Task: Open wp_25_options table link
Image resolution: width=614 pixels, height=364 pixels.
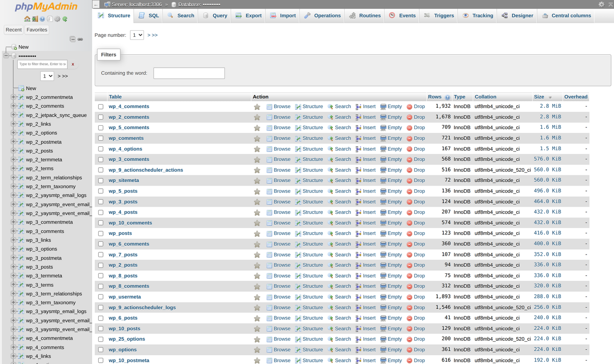Action: (x=127, y=339)
